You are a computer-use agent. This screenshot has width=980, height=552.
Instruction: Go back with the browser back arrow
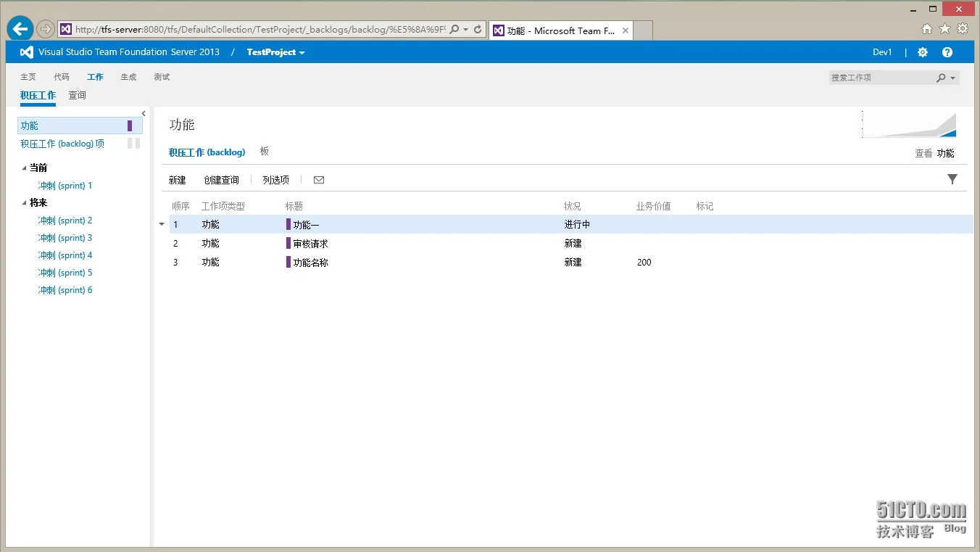tap(20, 29)
